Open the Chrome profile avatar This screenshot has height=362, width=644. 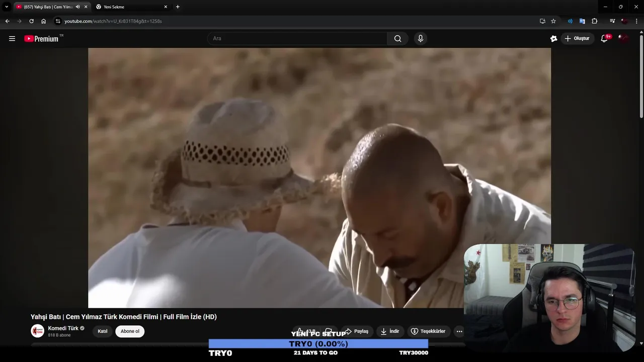624,21
